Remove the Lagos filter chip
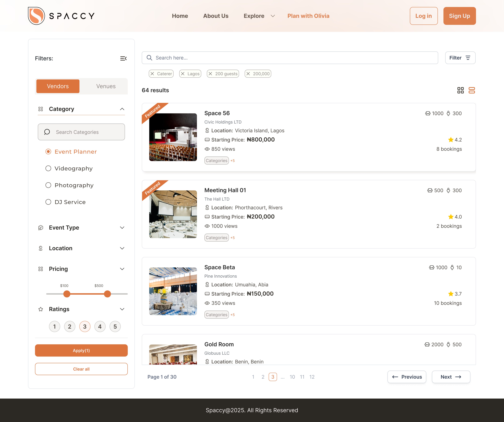The width and height of the screenshot is (504, 422). pyautogui.click(x=183, y=74)
